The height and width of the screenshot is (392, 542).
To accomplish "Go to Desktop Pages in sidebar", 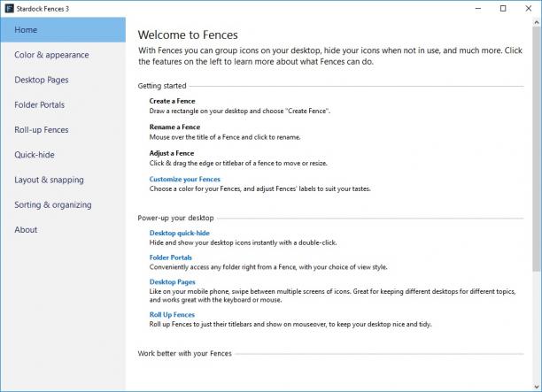I will [63, 80].
